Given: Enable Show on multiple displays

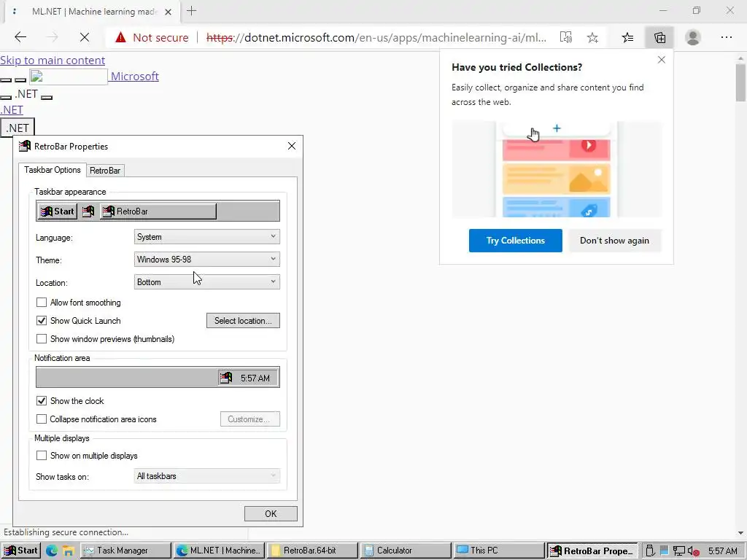Looking at the screenshot, I should click(42, 455).
